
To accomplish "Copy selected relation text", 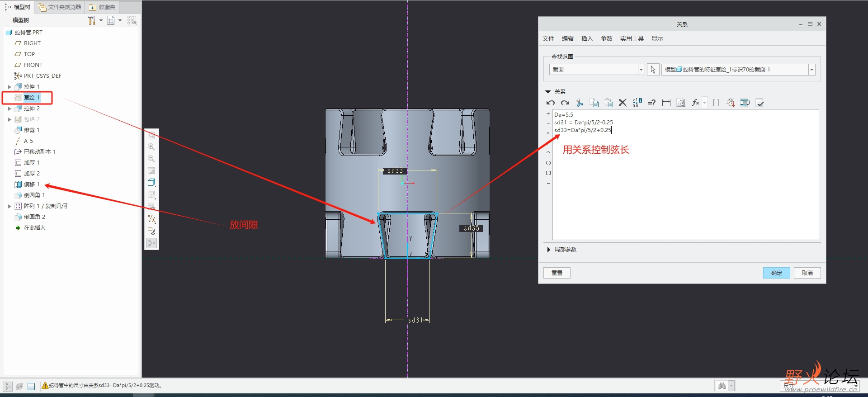I will tap(594, 103).
